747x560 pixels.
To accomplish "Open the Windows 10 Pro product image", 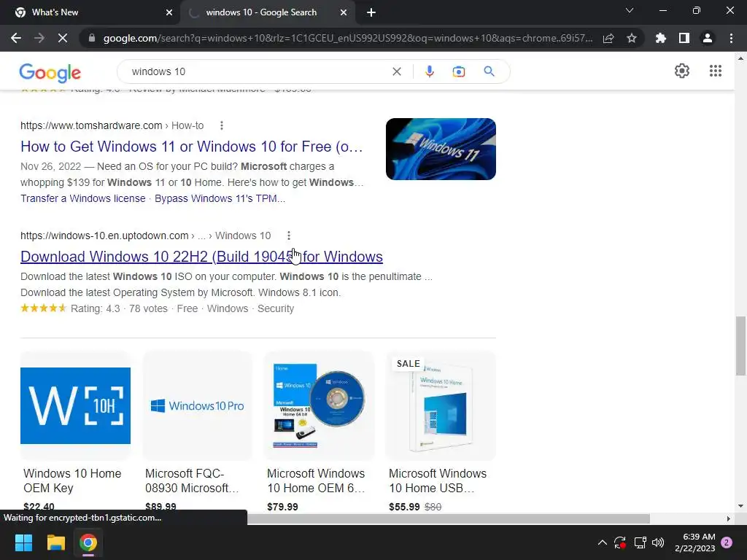I will pyautogui.click(x=197, y=405).
